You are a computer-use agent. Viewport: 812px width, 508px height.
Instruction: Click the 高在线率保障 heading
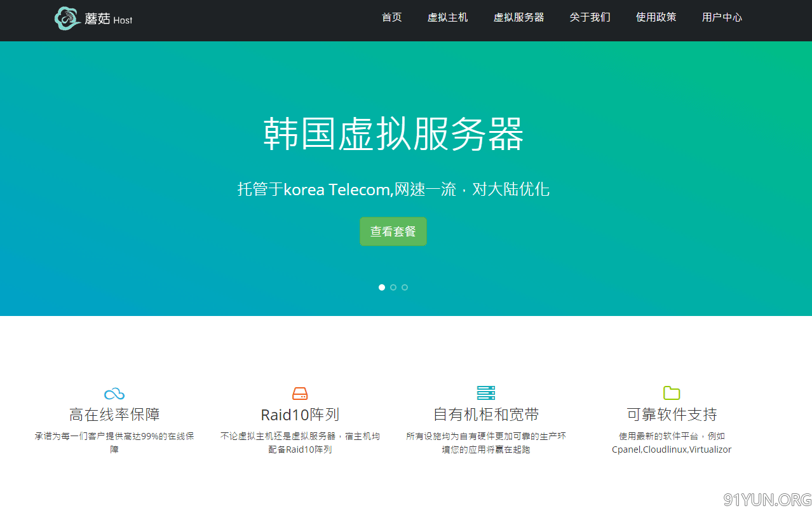(114, 415)
